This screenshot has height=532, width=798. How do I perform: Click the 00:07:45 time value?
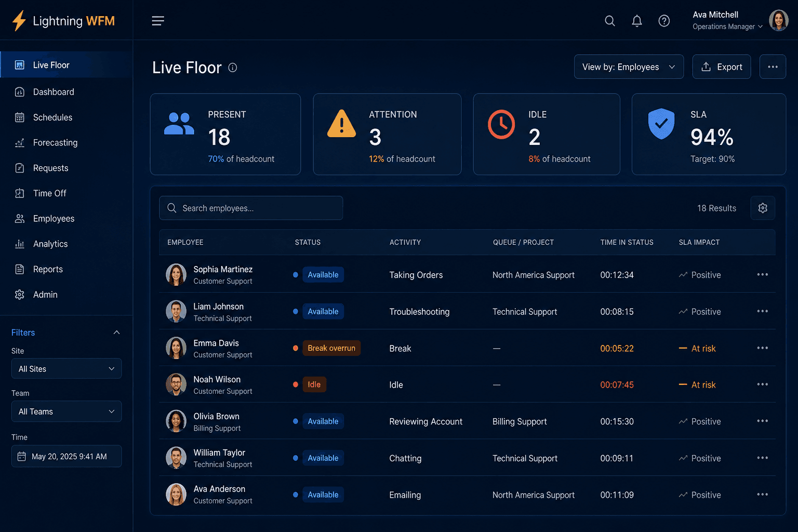617,385
